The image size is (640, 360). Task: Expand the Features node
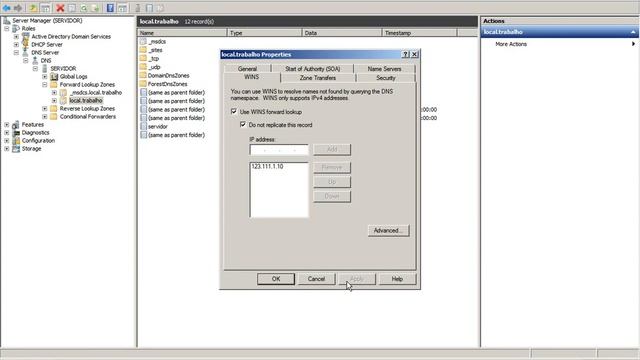(7, 124)
